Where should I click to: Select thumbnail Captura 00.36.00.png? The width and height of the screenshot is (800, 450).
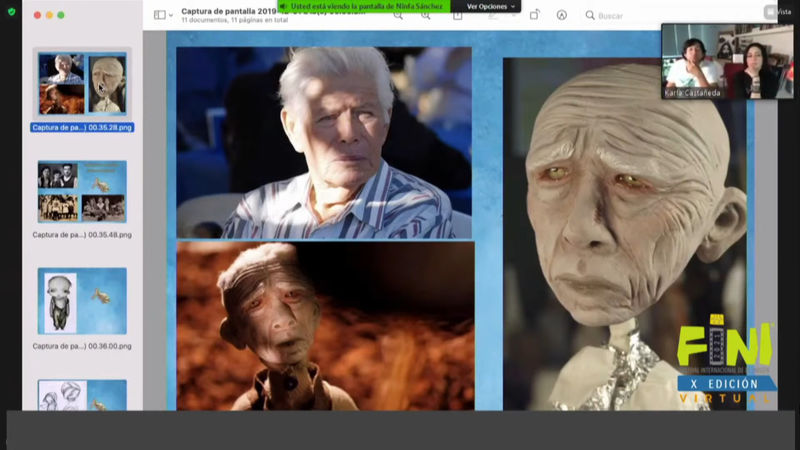click(x=82, y=301)
